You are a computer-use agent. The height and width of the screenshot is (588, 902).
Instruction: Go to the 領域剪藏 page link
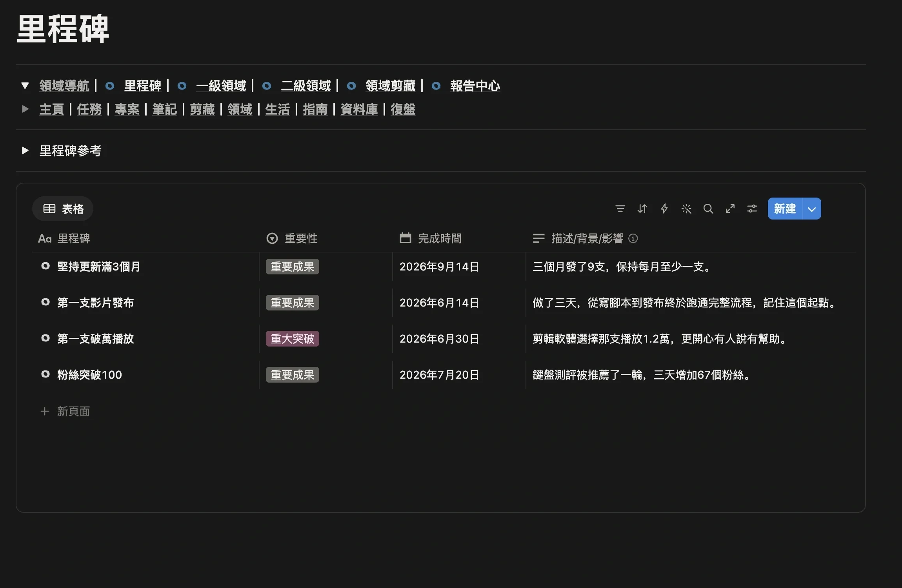[x=391, y=85]
